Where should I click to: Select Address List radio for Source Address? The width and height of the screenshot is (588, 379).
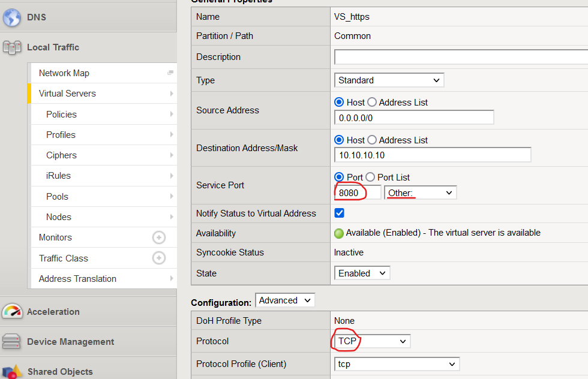(x=372, y=103)
